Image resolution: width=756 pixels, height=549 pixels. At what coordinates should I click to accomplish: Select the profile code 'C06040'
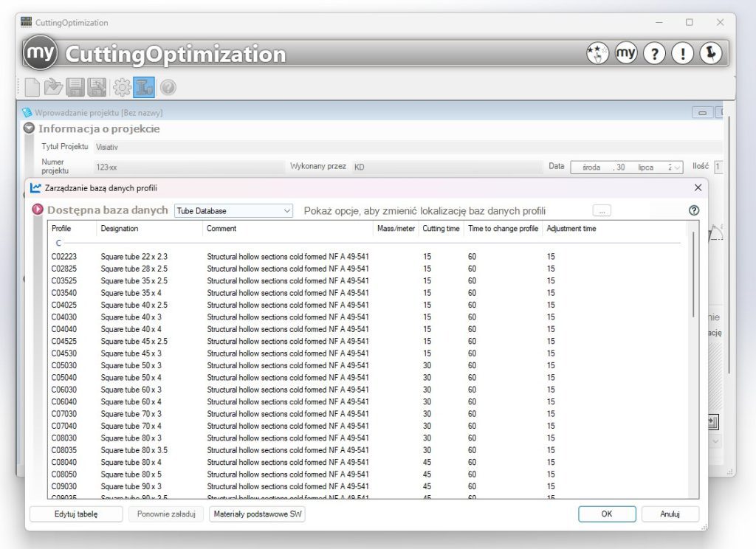click(64, 401)
